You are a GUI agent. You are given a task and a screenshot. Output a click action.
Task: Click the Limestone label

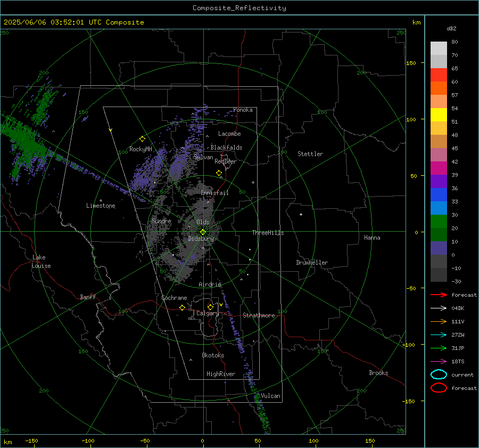101,206
